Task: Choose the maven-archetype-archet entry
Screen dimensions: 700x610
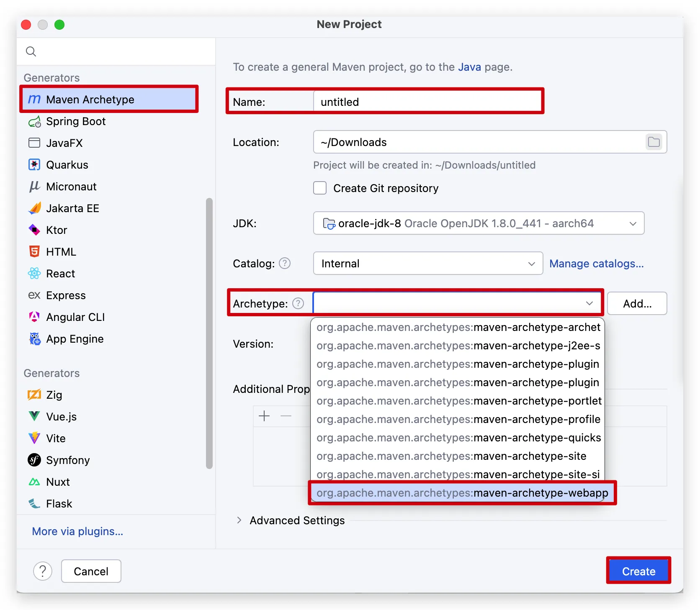Action: pos(458,327)
